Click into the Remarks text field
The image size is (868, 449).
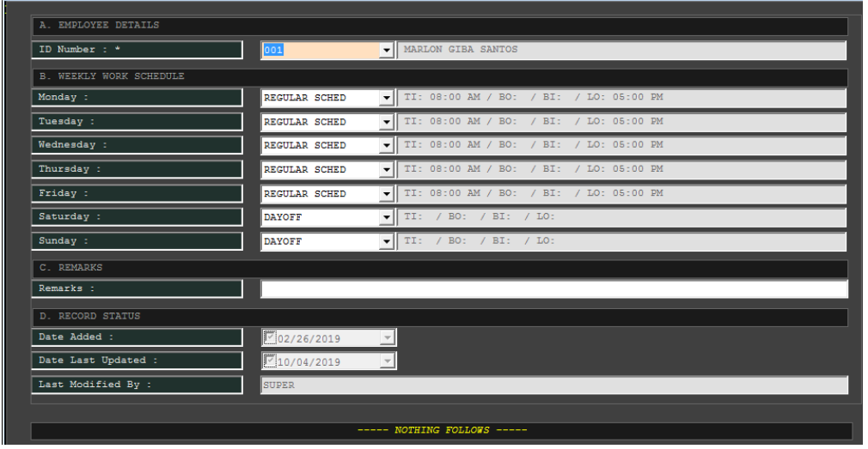click(553, 289)
